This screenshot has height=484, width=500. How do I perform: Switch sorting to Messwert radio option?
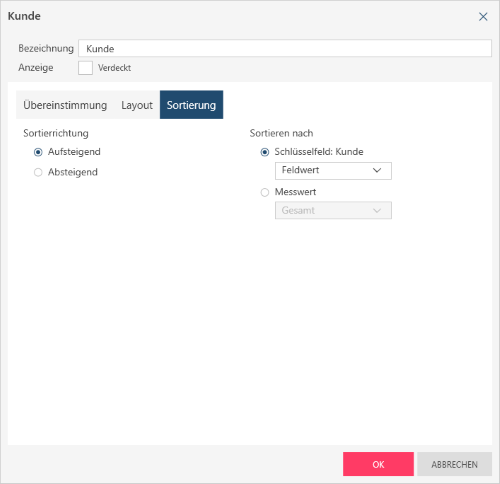pyautogui.click(x=265, y=192)
